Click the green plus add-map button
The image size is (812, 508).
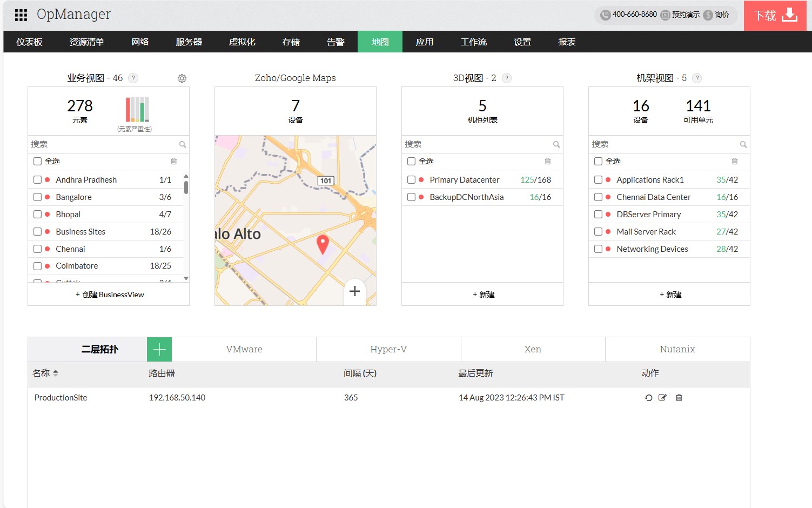point(159,350)
